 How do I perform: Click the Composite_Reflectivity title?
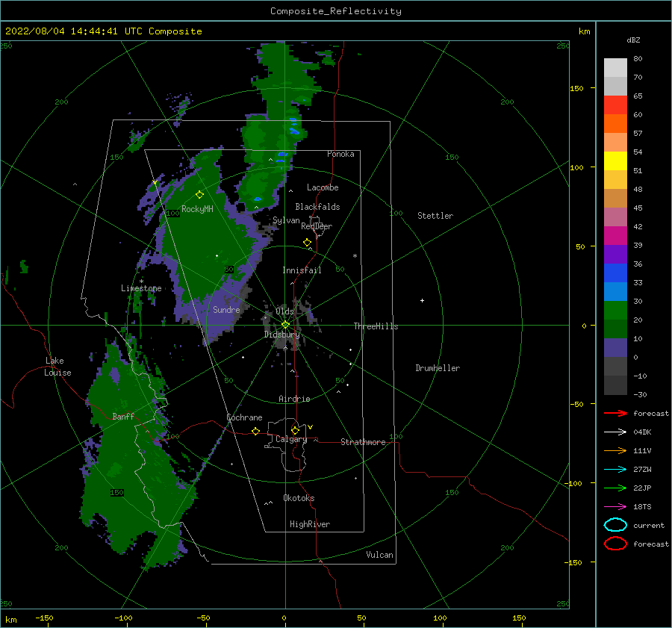coord(335,11)
